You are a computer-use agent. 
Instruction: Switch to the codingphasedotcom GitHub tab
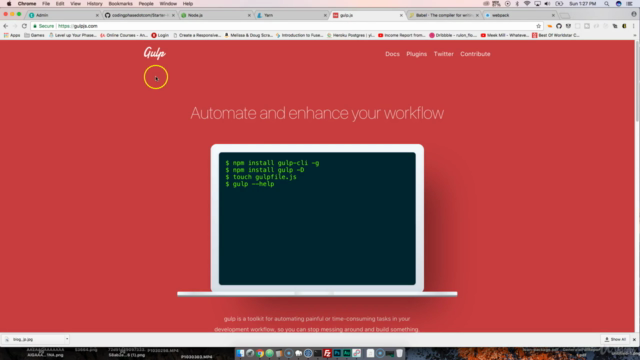click(x=139, y=15)
